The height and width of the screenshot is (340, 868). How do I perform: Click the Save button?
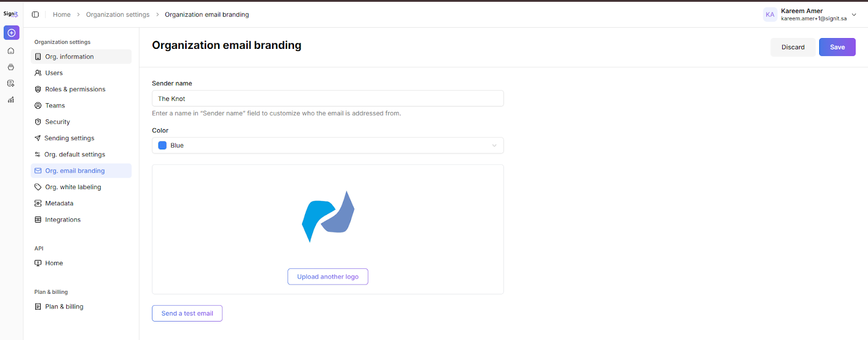(837, 47)
